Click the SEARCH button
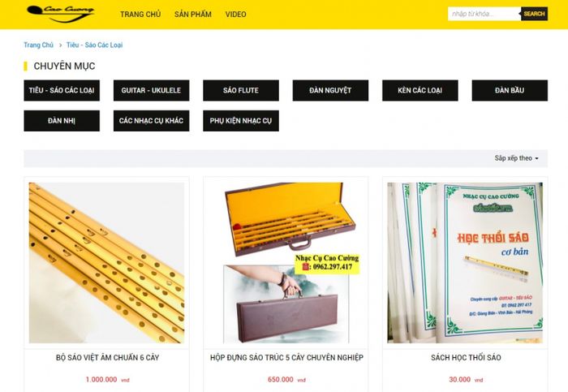This screenshot has height=392, width=568. [x=534, y=14]
